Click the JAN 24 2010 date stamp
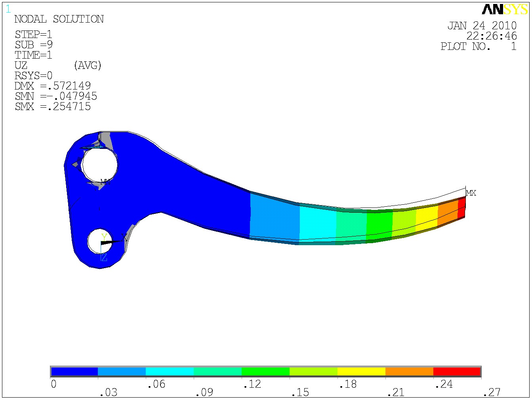The width and height of the screenshot is (532, 400). (482, 26)
